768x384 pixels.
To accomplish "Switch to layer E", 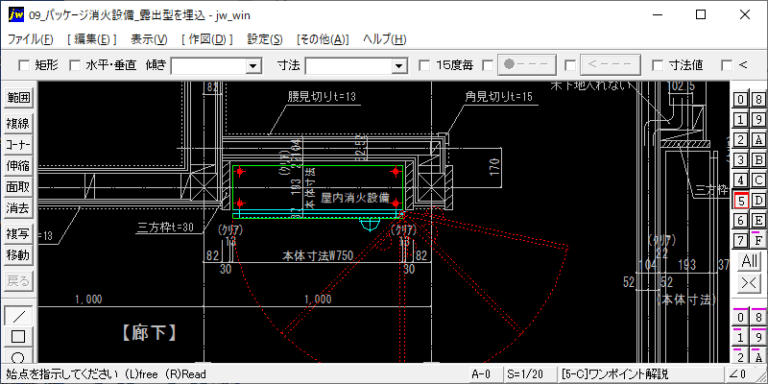I will [x=758, y=220].
